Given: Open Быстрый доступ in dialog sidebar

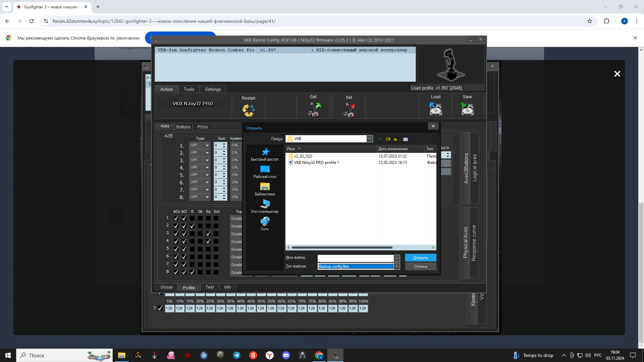Looking at the screenshot, I should [x=265, y=155].
